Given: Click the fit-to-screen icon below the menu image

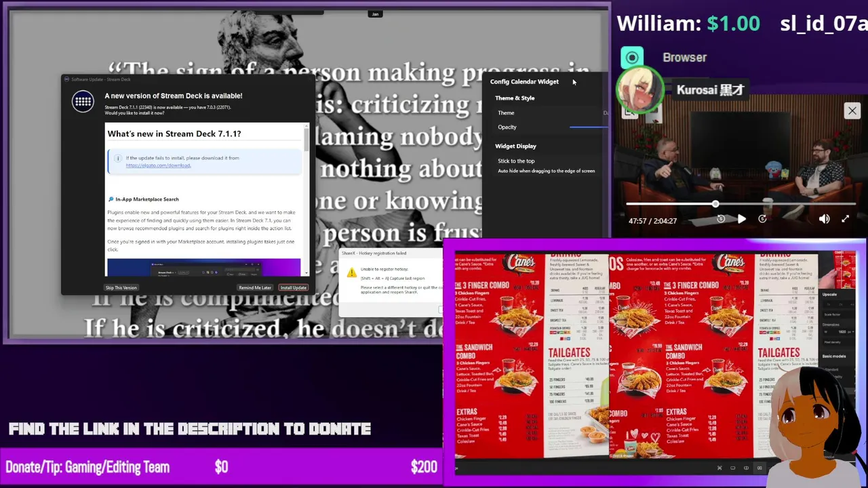Looking at the screenshot, I should point(719,468).
